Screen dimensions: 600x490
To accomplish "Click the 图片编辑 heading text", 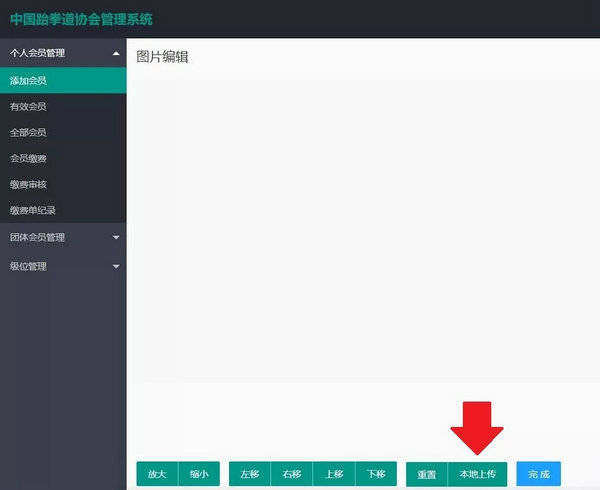I will pyautogui.click(x=162, y=57).
